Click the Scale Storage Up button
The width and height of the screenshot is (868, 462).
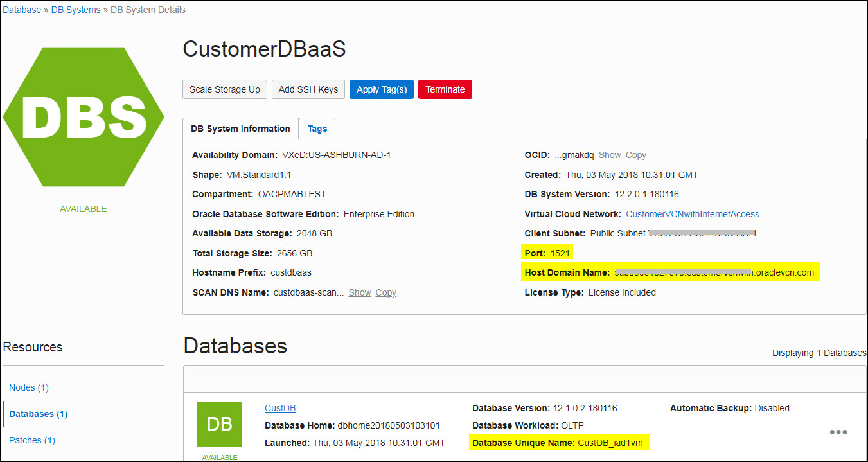(224, 89)
